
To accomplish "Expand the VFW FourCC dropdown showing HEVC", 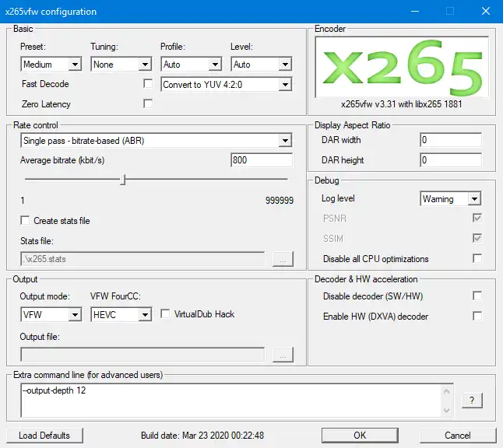I will tap(121, 314).
